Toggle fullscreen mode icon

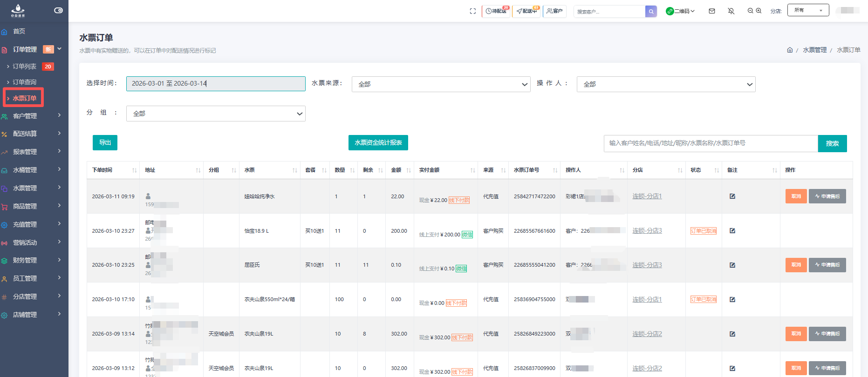click(473, 11)
